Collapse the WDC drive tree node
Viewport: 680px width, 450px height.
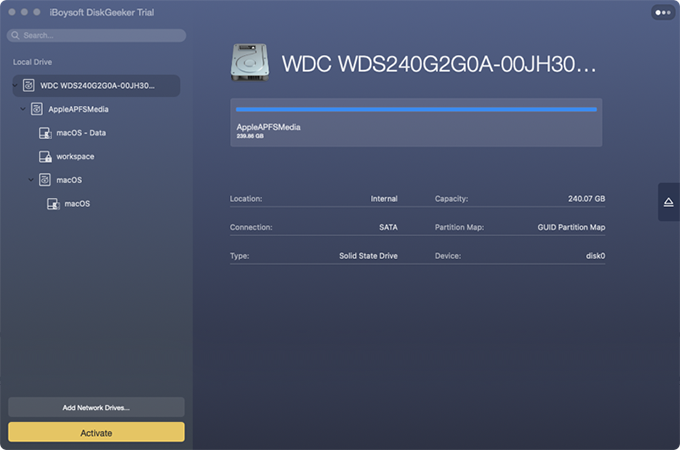click(x=14, y=86)
